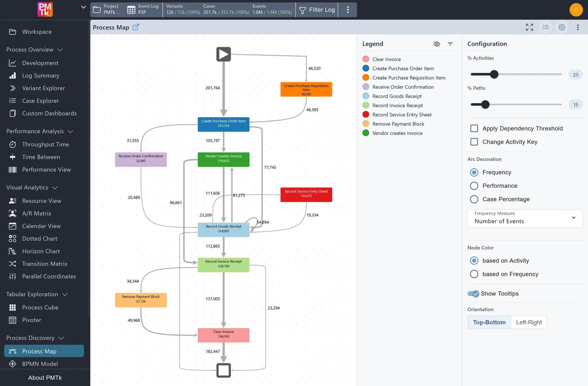Click the fullscreen expand icon
The image size is (588, 386).
point(529,27)
